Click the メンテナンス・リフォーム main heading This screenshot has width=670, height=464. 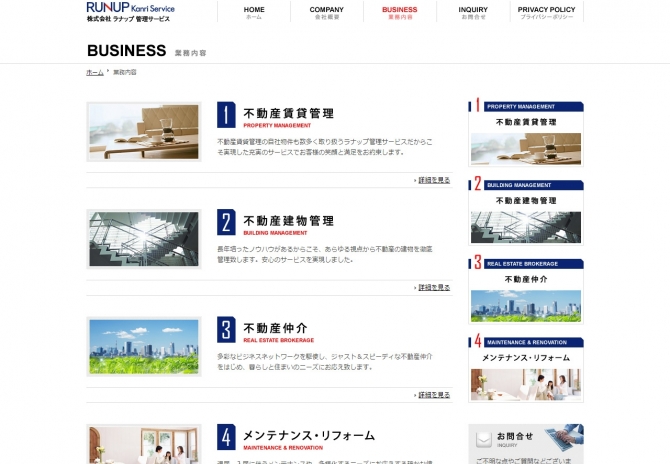point(309,435)
